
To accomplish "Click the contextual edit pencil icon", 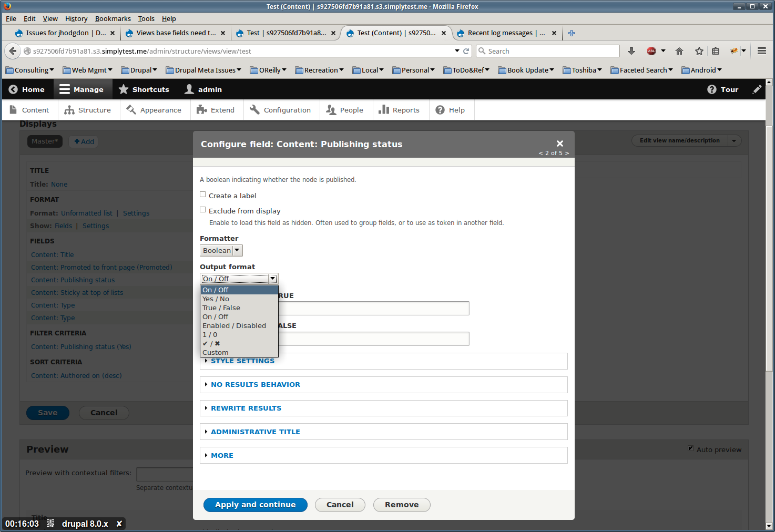I will click(x=757, y=89).
